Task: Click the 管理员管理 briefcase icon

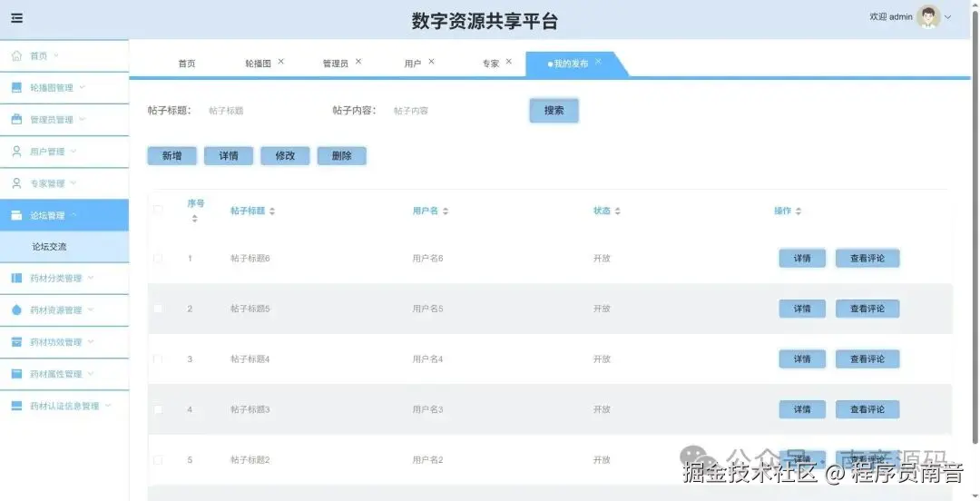Action: (17, 120)
